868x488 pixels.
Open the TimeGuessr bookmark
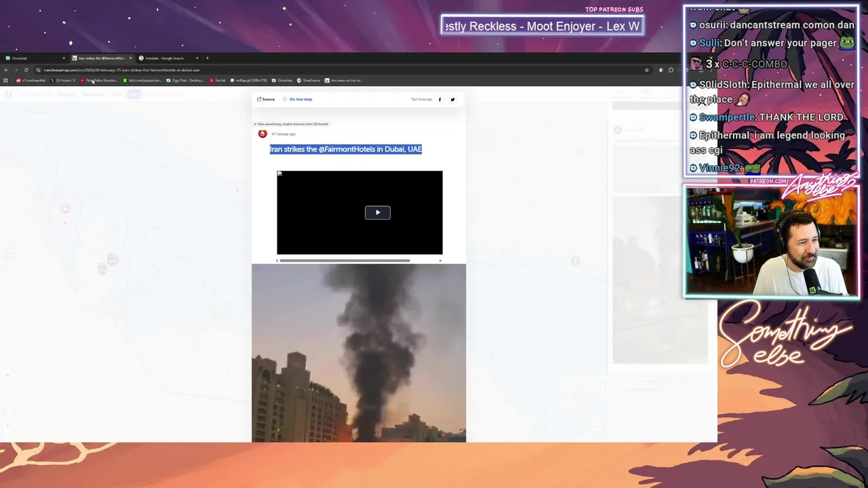309,81
